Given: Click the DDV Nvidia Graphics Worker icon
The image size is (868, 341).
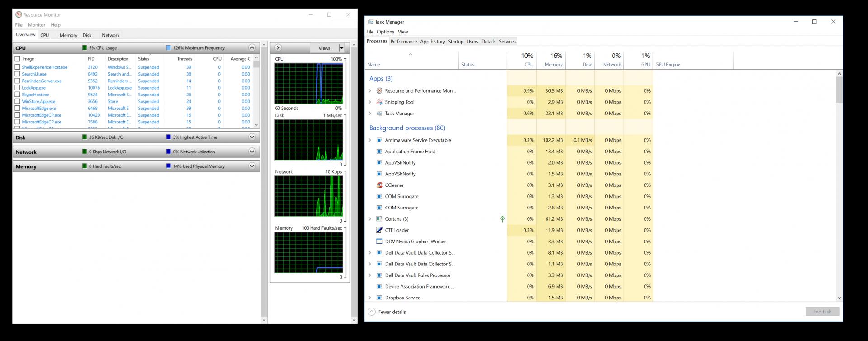Looking at the screenshot, I should point(379,242).
